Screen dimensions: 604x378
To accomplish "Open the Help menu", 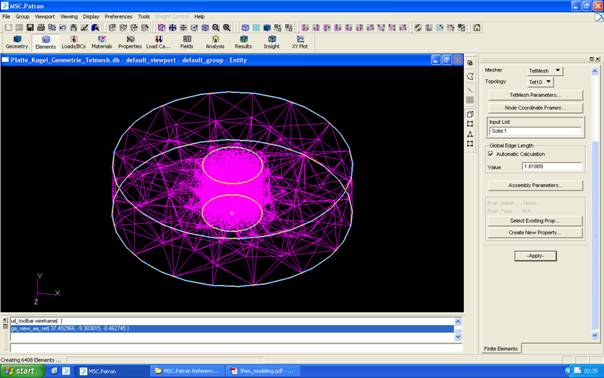I will pos(199,17).
